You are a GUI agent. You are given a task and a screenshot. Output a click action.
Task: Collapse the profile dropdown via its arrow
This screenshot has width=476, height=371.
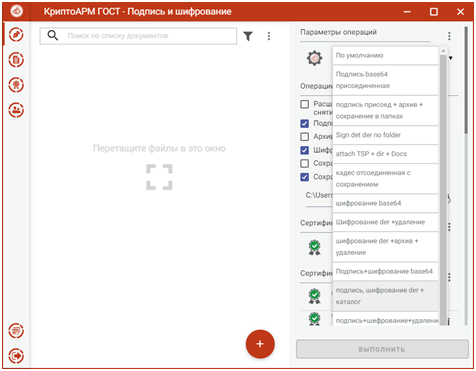pyautogui.click(x=451, y=58)
